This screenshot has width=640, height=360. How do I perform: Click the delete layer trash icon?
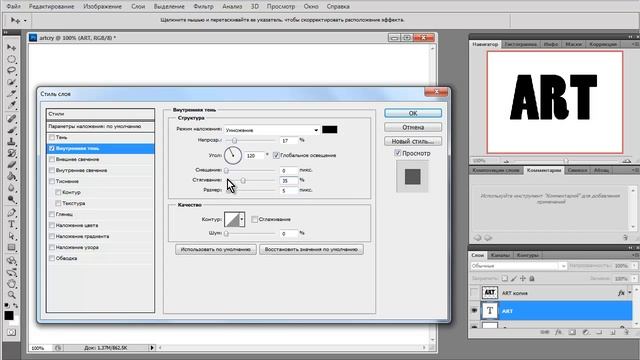tap(626, 332)
